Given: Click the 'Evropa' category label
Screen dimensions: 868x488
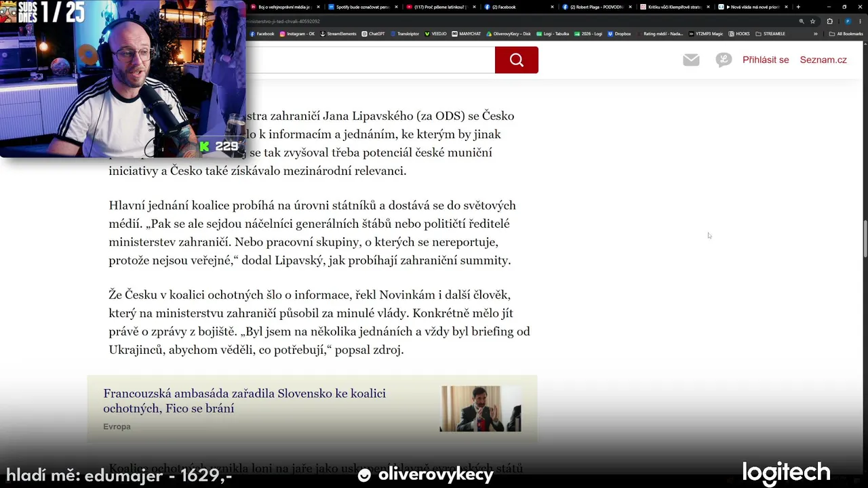Looking at the screenshot, I should tap(117, 426).
